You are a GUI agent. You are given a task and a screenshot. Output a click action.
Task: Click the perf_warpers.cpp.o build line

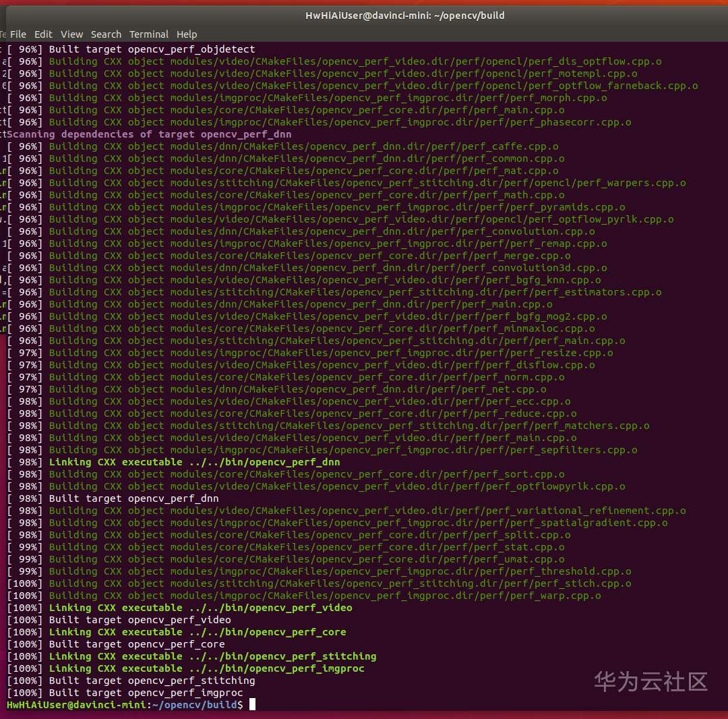[346, 183]
